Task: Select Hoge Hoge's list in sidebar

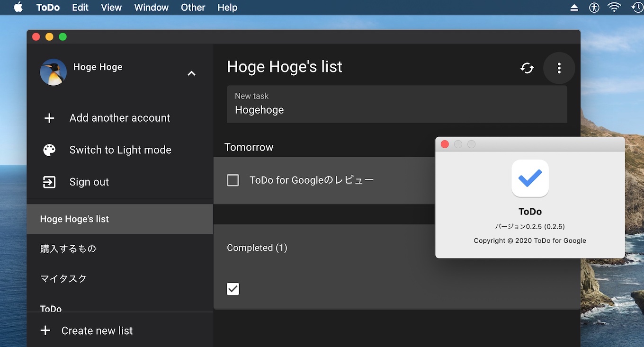Action: tap(120, 219)
